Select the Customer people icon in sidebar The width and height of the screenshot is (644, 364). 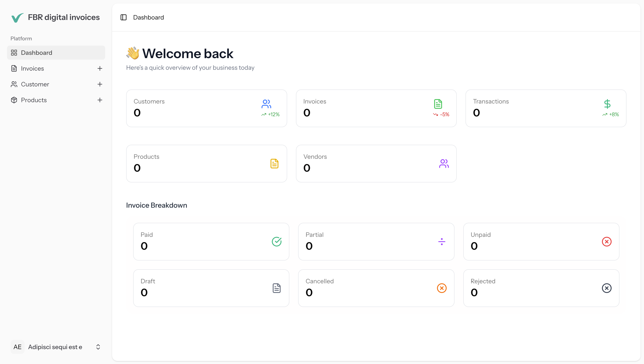tap(14, 84)
